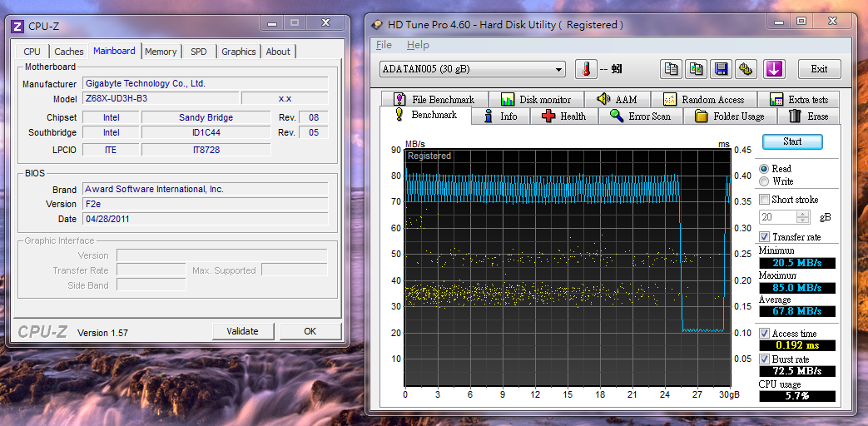This screenshot has width=868, height=426.
Task: Open the SPD tab in CPU-Z
Action: point(199,52)
